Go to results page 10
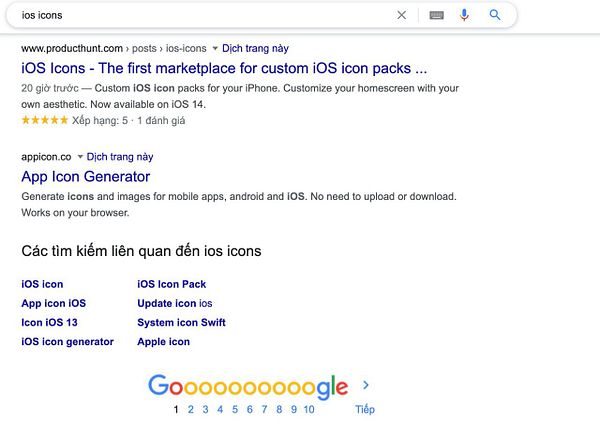The width and height of the screenshot is (600, 425). [309, 409]
